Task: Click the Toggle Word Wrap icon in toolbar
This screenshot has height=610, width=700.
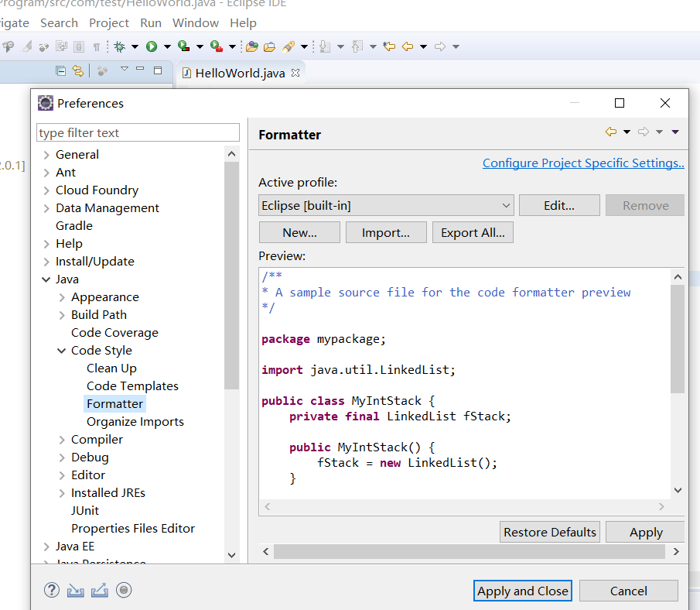Action: tap(61, 46)
